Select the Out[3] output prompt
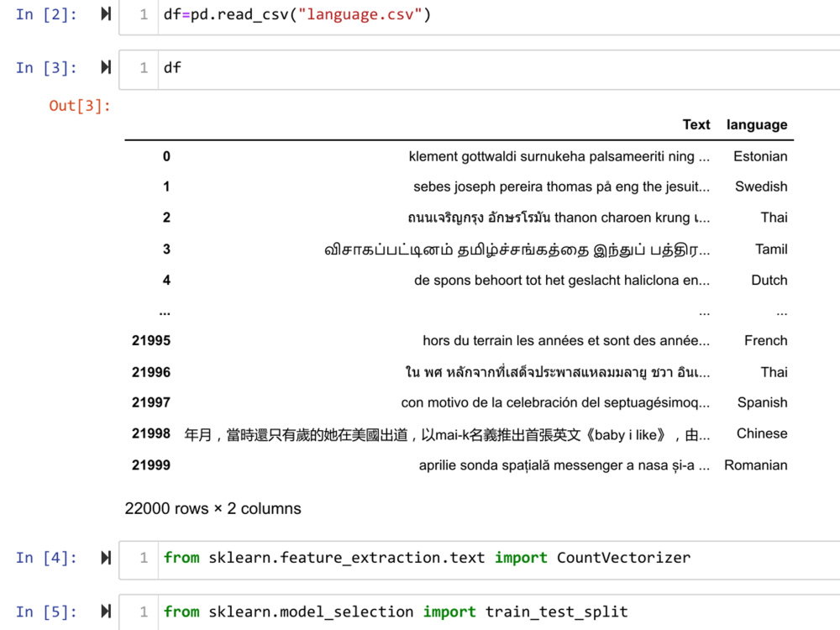Image resolution: width=840 pixels, height=630 pixels. point(80,106)
